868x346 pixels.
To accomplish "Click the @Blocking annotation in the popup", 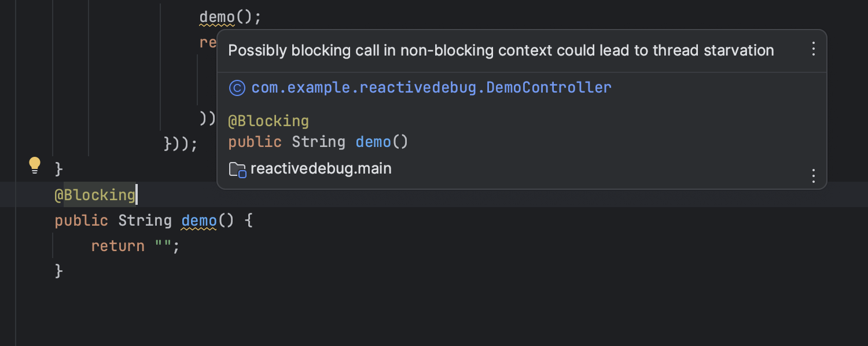I will (x=269, y=122).
